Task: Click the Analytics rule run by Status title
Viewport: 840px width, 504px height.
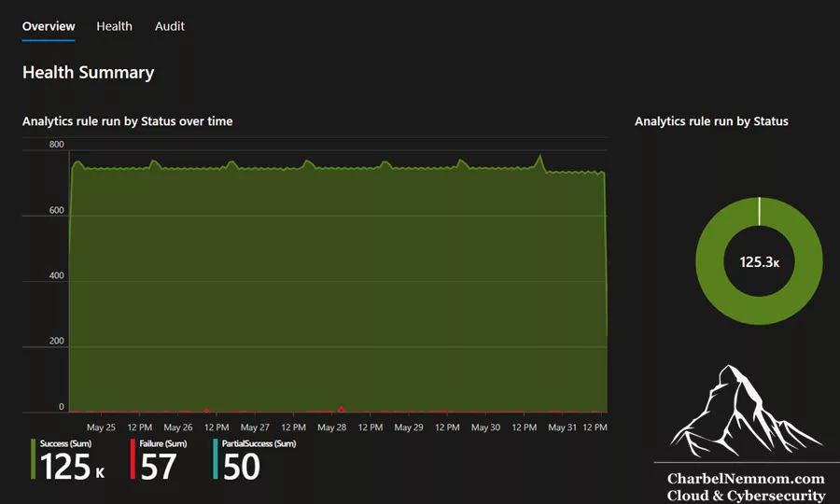Action: (711, 121)
